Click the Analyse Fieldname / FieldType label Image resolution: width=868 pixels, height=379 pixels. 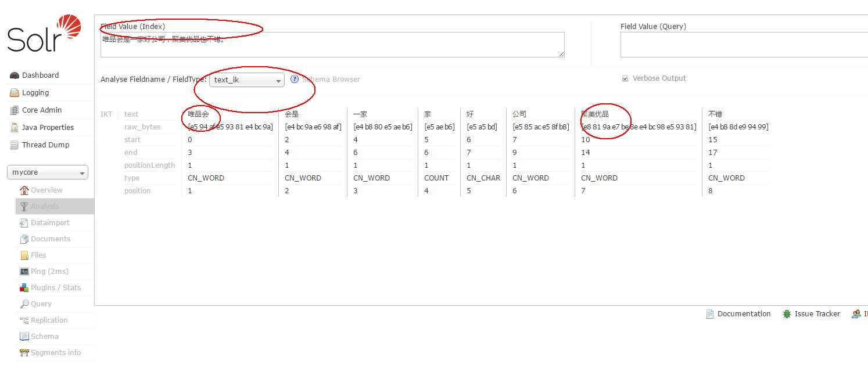click(x=153, y=80)
